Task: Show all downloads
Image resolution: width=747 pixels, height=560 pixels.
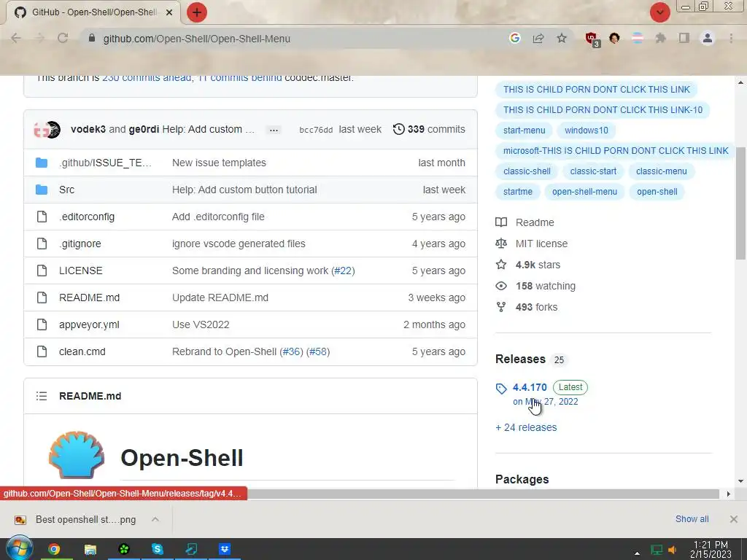Action: pos(692,519)
